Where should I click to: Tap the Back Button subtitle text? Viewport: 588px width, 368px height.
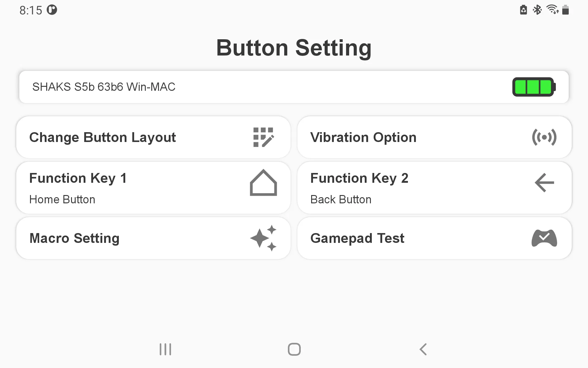click(x=341, y=200)
